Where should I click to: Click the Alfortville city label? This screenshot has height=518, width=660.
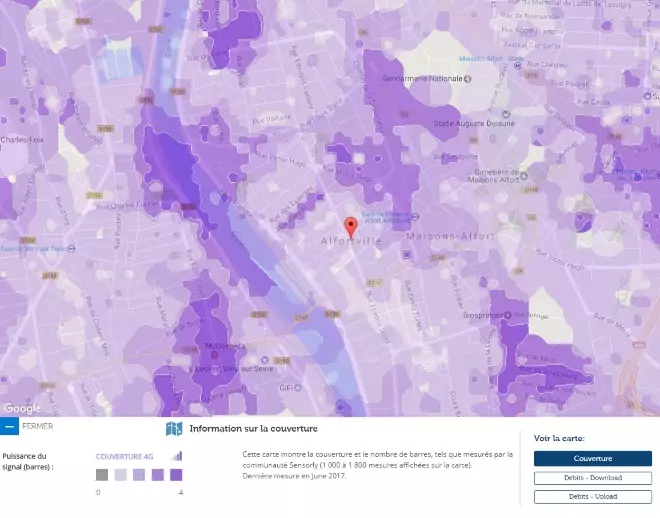pyautogui.click(x=351, y=242)
